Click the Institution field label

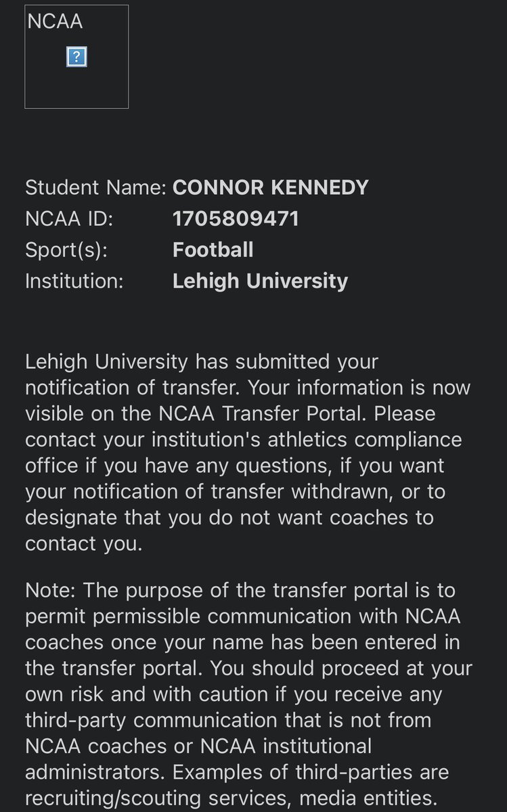[x=74, y=281]
